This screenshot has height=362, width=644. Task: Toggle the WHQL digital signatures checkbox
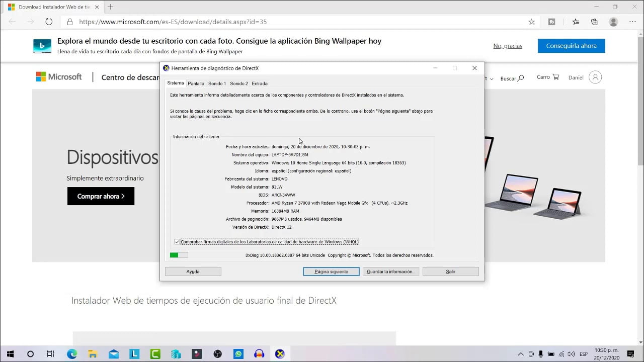pyautogui.click(x=177, y=242)
